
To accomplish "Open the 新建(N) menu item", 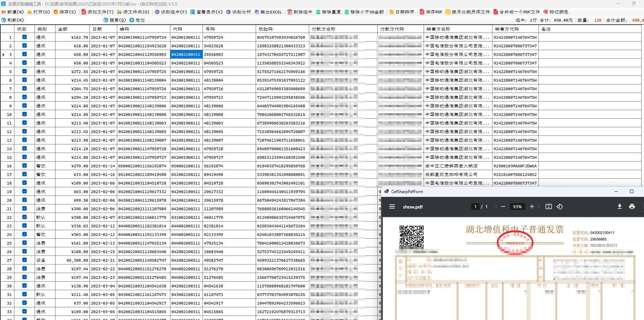I will 13,12.
